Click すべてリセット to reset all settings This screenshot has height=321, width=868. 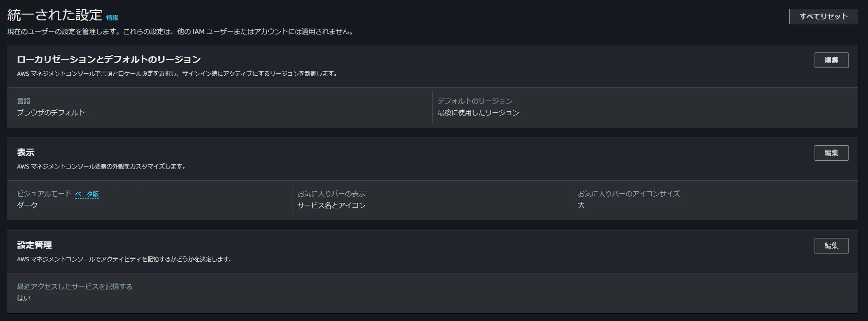(823, 16)
